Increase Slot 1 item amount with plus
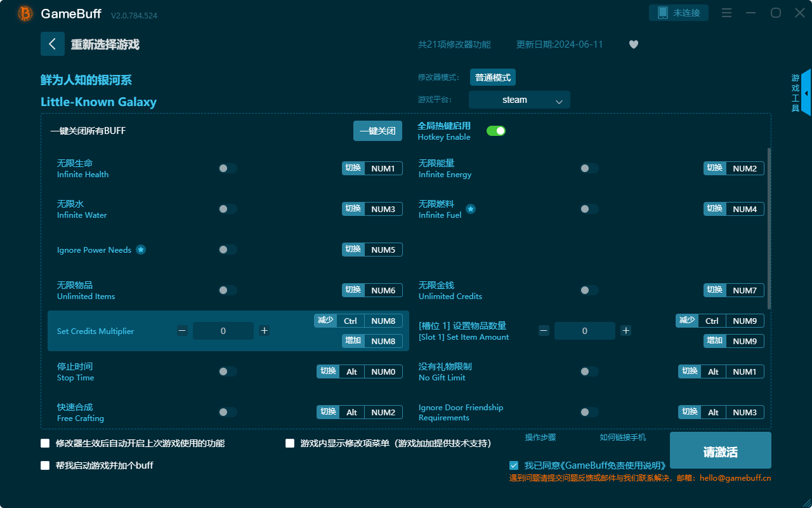 pyautogui.click(x=625, y=331)
